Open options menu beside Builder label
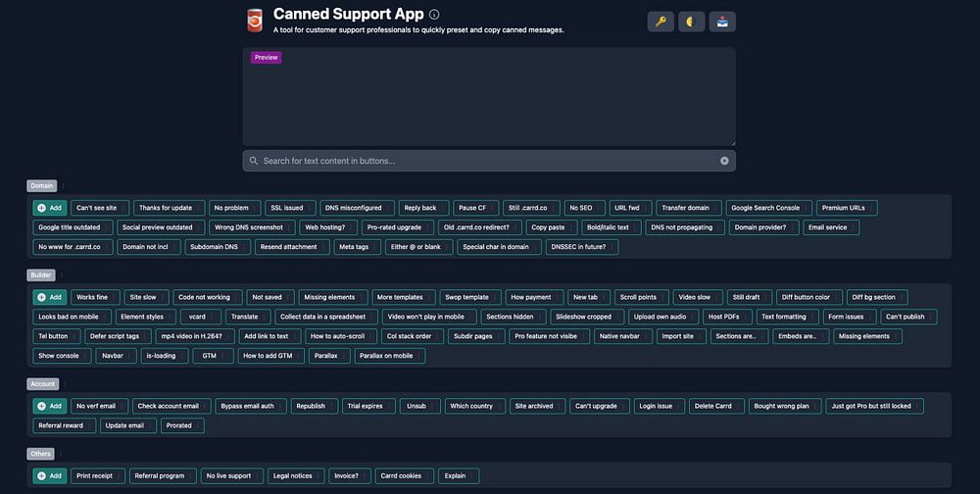980x494 pixels. coord(62,275)
